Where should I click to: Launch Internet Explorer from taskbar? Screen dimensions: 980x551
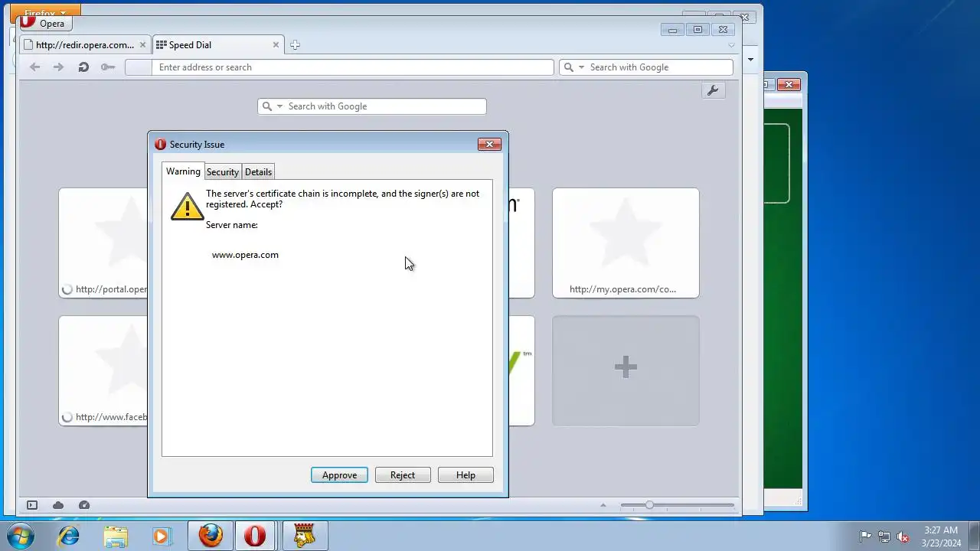coord(69,536)
